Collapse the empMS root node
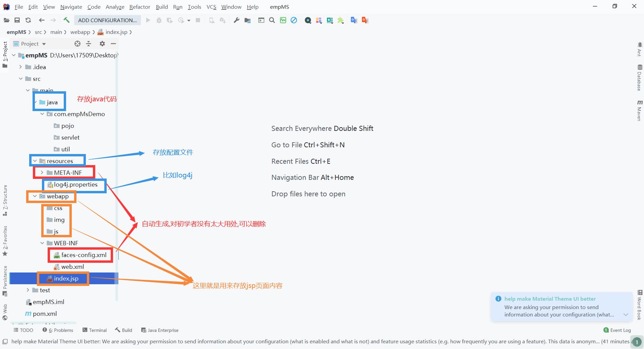 point(14,55)
